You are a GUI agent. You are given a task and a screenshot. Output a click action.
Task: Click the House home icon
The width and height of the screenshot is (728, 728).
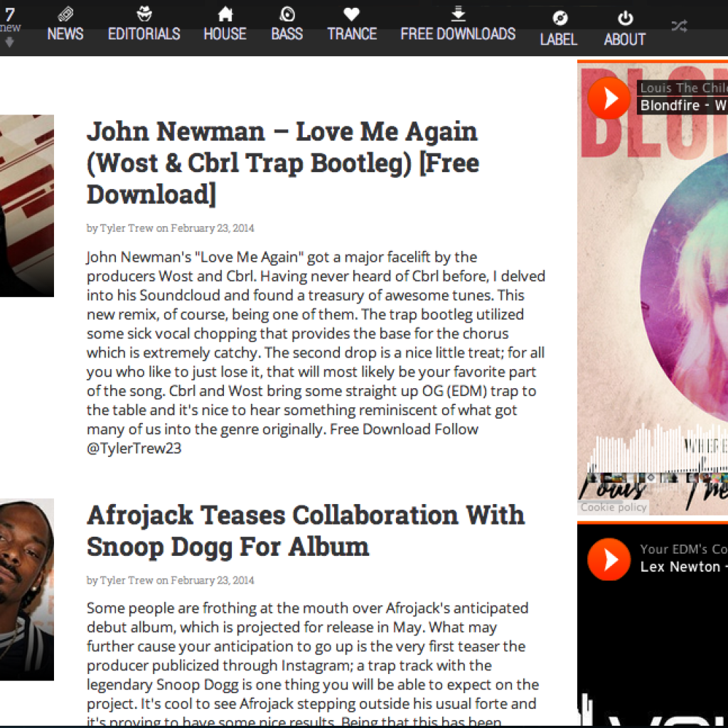(225, 14)
